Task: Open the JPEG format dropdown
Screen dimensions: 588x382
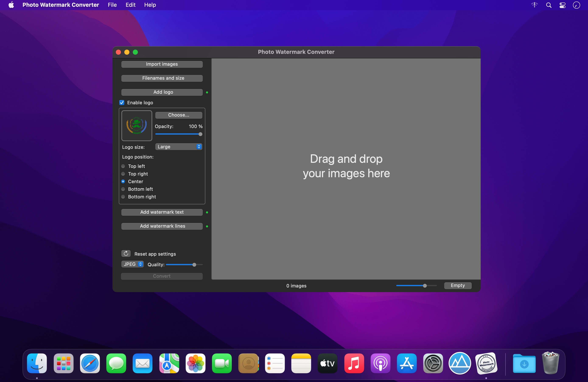Action: 132,264
